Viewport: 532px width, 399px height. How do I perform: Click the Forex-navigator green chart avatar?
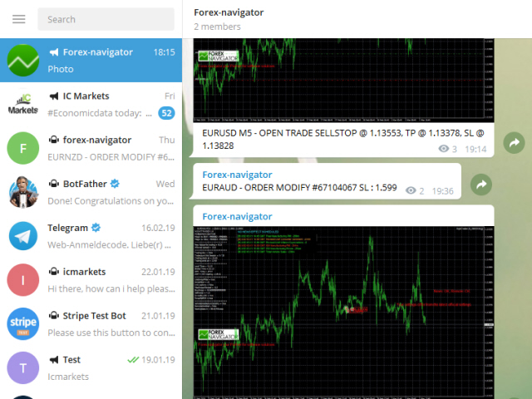[x=23, y=61]
